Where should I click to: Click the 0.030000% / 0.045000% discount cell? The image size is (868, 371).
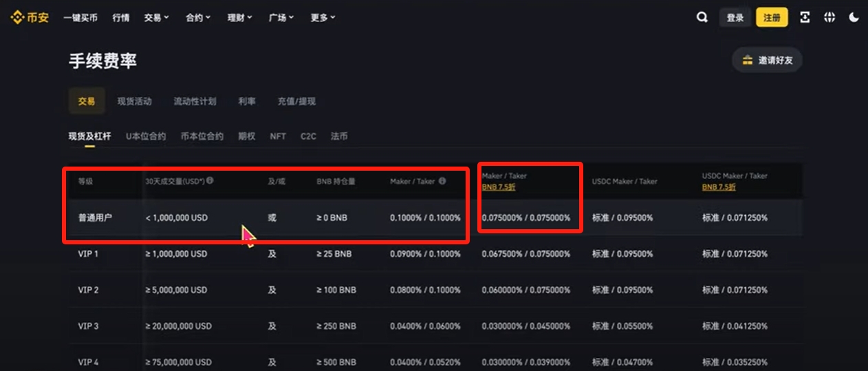tap(526, 326)
